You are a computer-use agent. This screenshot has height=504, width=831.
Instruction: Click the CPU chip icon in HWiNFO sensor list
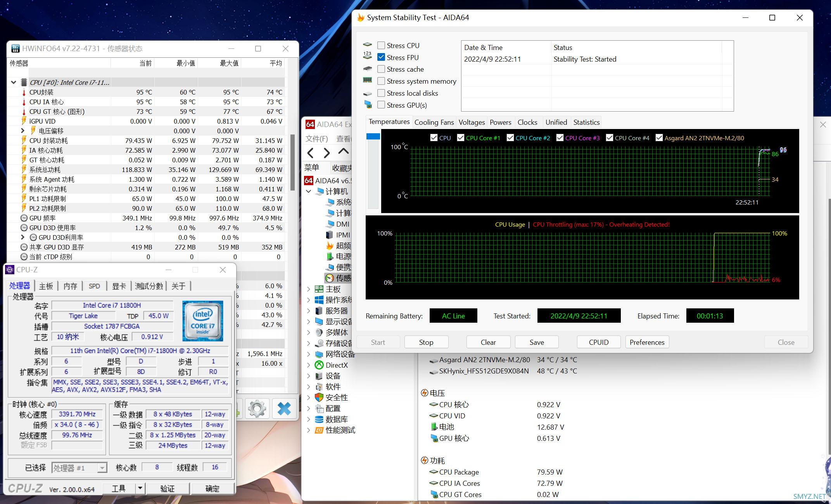[24, 82]
